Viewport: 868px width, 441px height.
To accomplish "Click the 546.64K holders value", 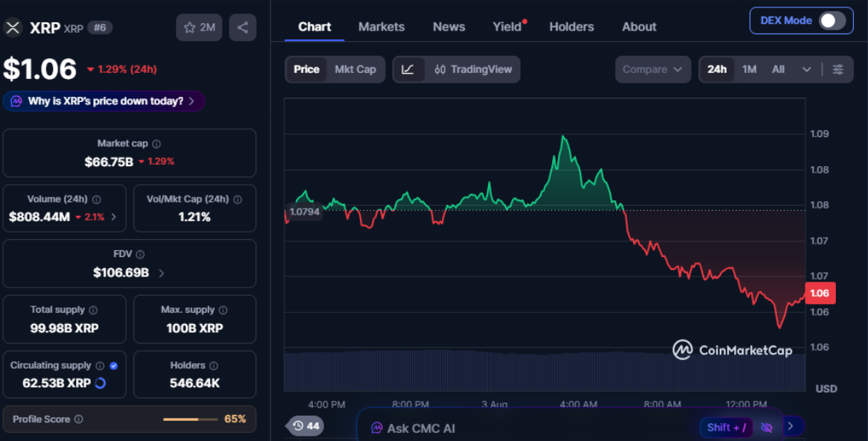I will pyautogui.click(x=194, y=383).
